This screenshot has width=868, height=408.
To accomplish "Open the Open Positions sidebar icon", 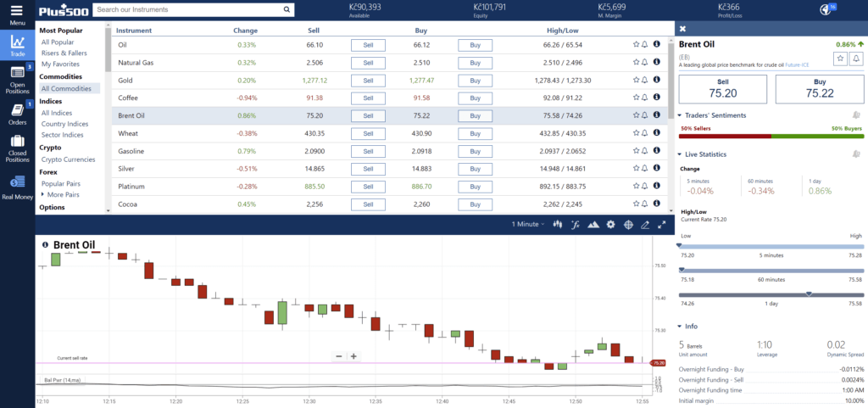I will pos(17,72).
